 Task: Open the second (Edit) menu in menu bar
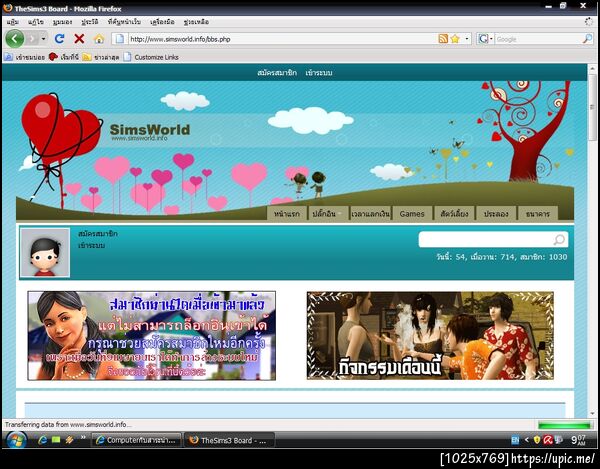click(x=36, y=22)
